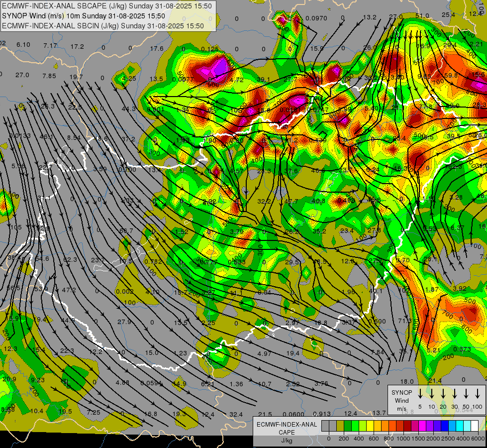Click the station value 15.0
This screenshot has width=487, height=448.
[x=152, y=352]
